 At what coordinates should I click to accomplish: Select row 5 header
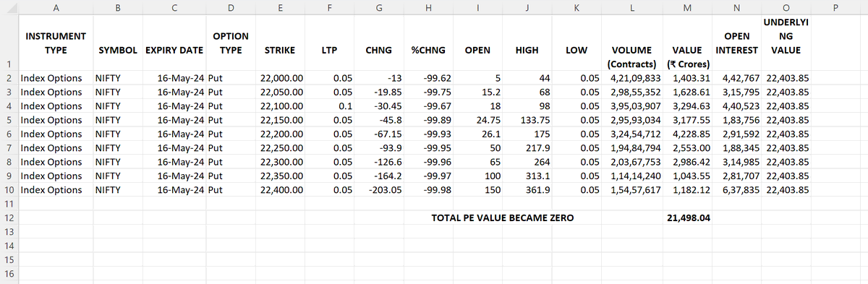point(9,120)
